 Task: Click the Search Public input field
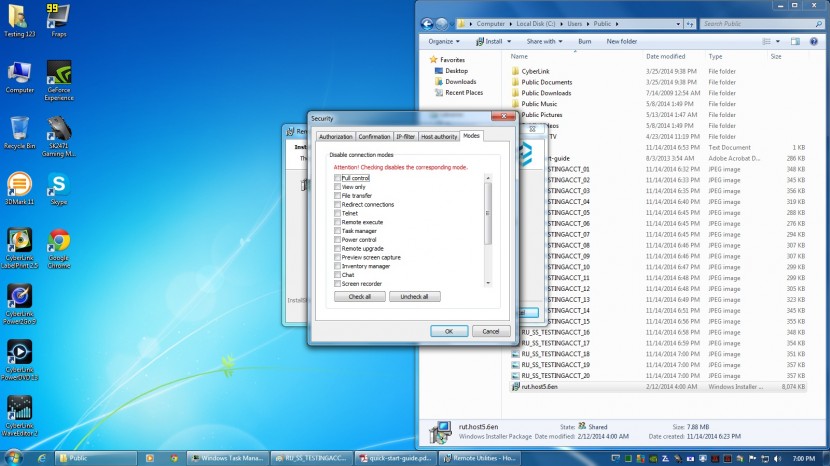click(x=761, y=24)
